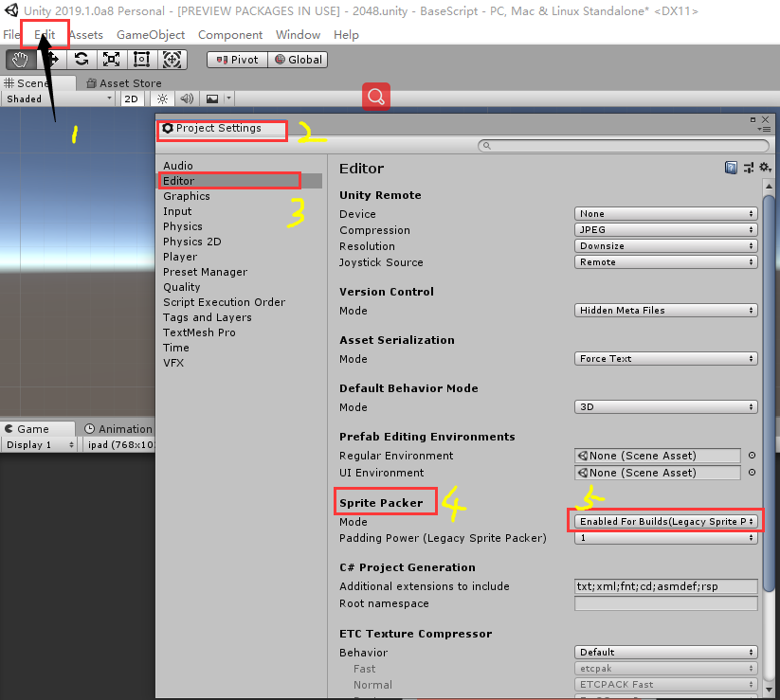Select Input settings category
The width and height of the screenshot is (780, 700).
(177, 211)
